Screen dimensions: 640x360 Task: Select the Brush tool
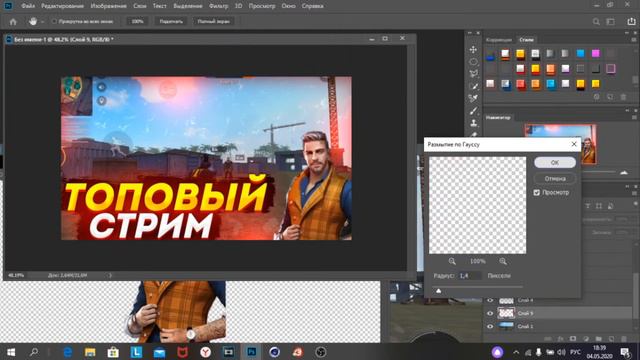tap(473, 111)
